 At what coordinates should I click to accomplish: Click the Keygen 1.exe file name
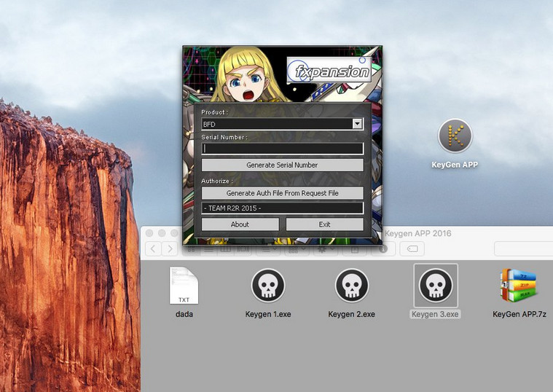(x=268, y=314)
